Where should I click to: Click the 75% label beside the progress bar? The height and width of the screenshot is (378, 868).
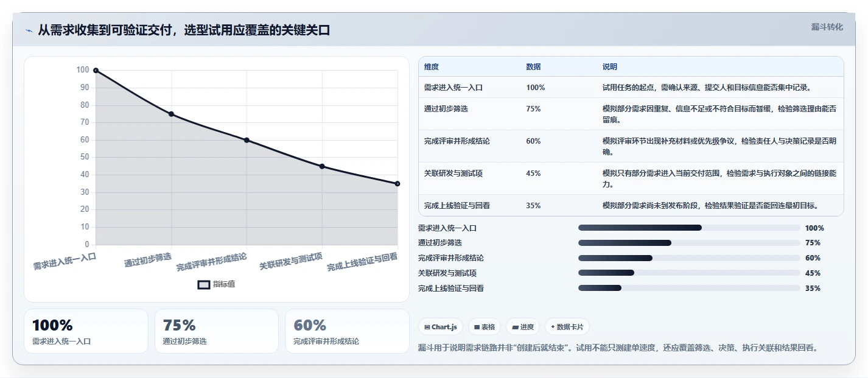click(x=813, y=243)
